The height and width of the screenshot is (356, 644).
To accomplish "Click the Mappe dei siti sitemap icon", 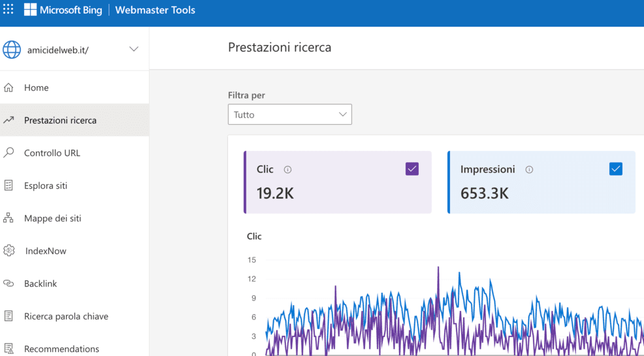I will click(8, 218).
